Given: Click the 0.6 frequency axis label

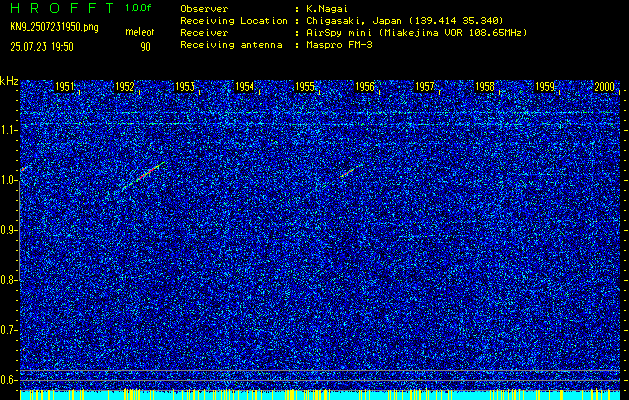Looking at the screenshot, I should (9, 380).
